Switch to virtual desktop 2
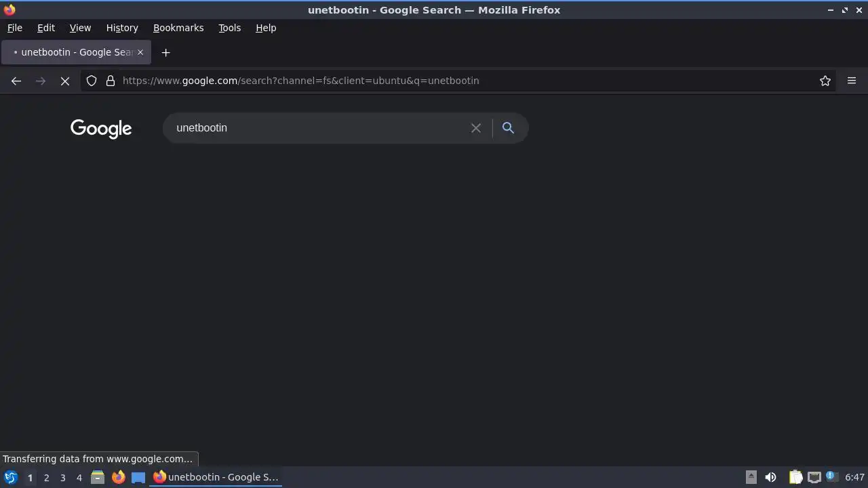The height and width of the screenshot is (488, 868). (46, 477)
